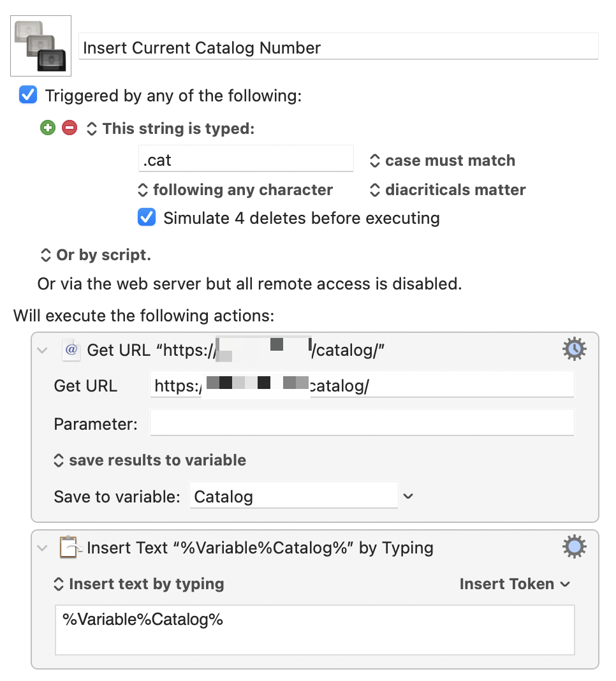Click the Insert Text clipboard icon

[70, 547]
